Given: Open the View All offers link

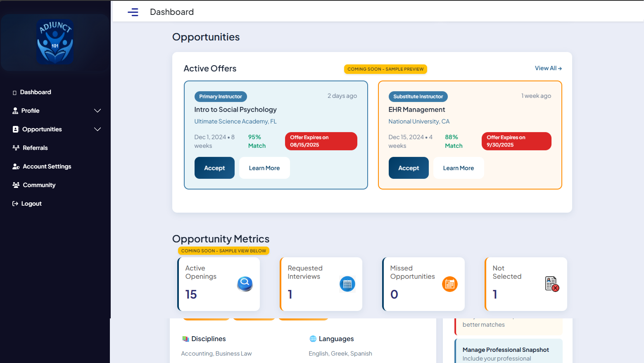Looking at the screenshot, I should [548, 68].
